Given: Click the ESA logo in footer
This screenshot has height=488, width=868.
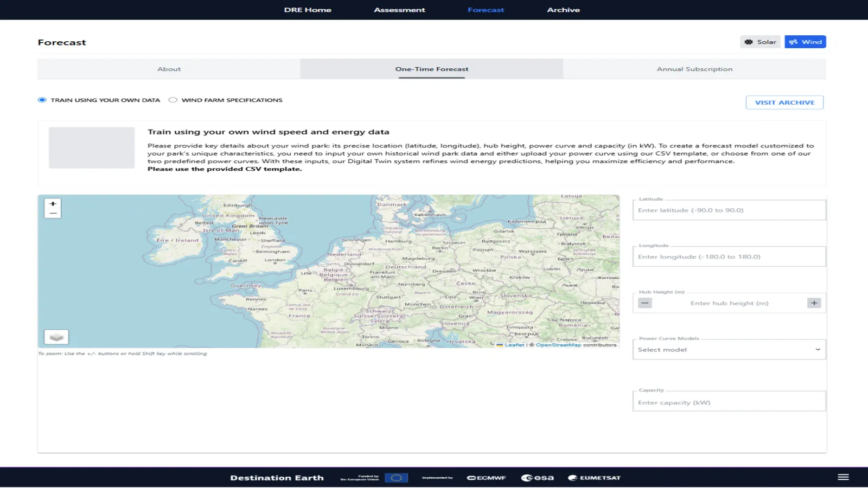Looking at the screenshot, I should click(x=538, y=478).
